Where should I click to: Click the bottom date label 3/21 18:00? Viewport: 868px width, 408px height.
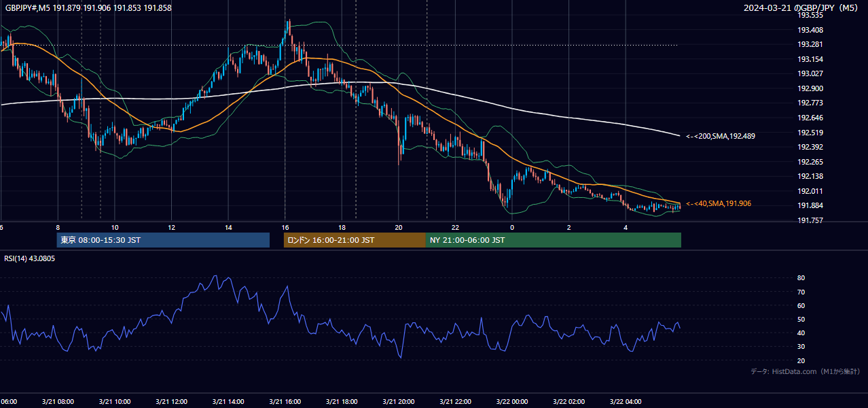pyautogui.click(x=342, y=401)
